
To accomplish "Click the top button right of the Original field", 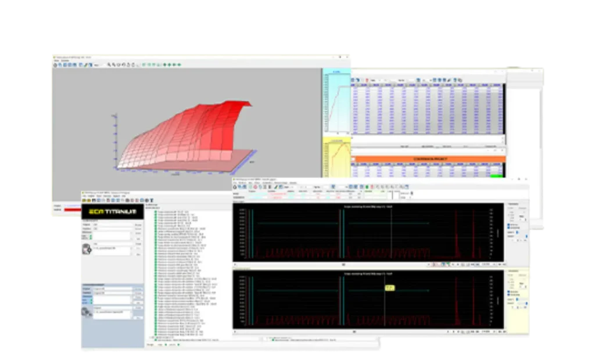I will (138, 225).
